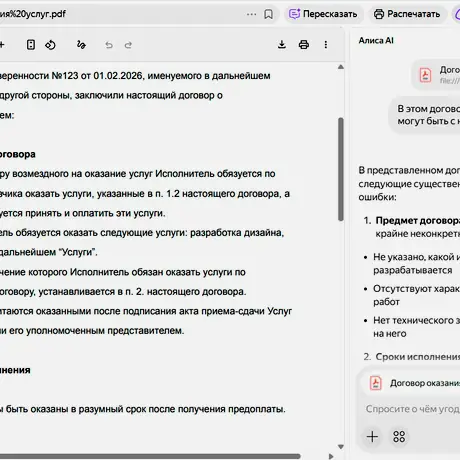
Task: Click the Спросите о чём угодно input field
Action: [413, 409]
